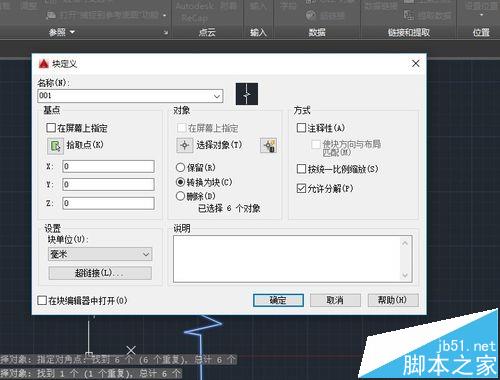Click the Pick point (拾取点) icon button
The height and width of the screenshot is (380, 500).
pyautogui.click(x=55, y=146)
